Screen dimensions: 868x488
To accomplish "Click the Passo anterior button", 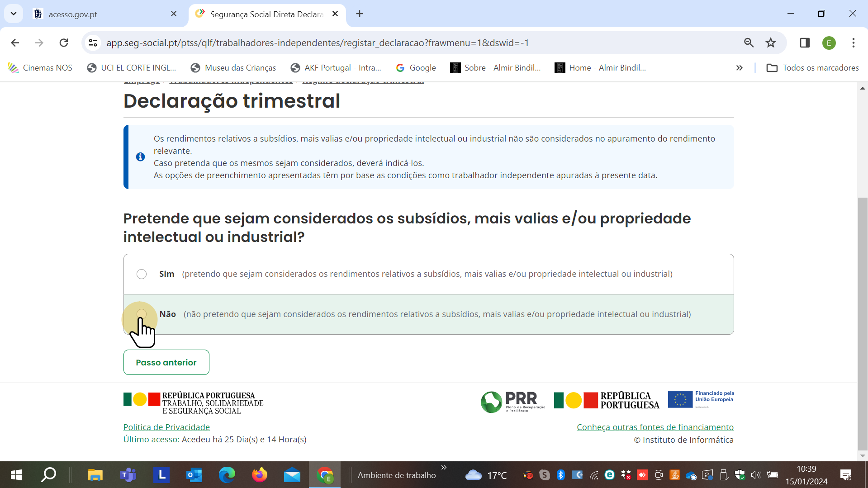I will pyautogui.click(x=166, y=362).
